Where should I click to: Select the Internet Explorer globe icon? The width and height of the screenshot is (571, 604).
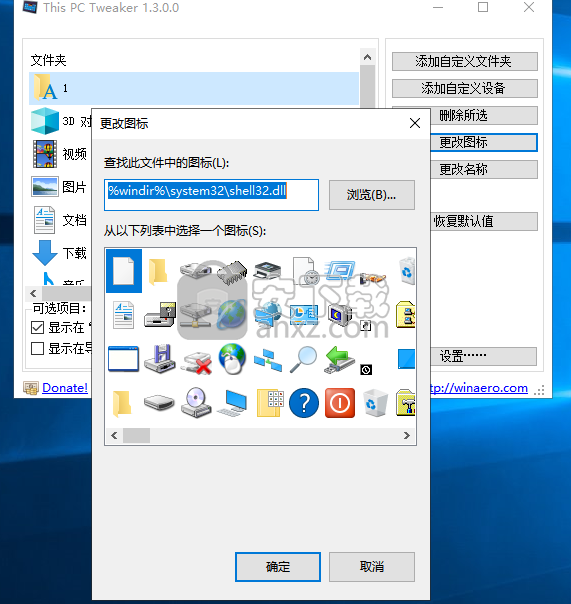tap(232, 315)
